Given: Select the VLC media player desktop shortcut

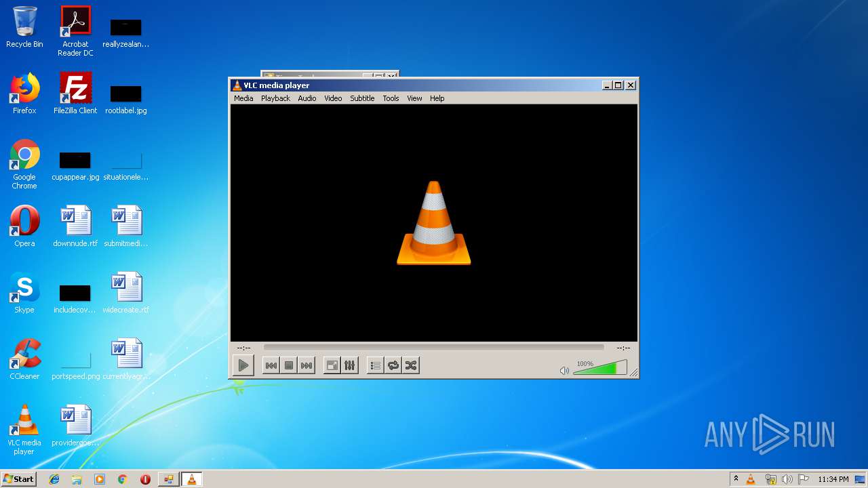Looking at the screenshot, I should [24, 430].
